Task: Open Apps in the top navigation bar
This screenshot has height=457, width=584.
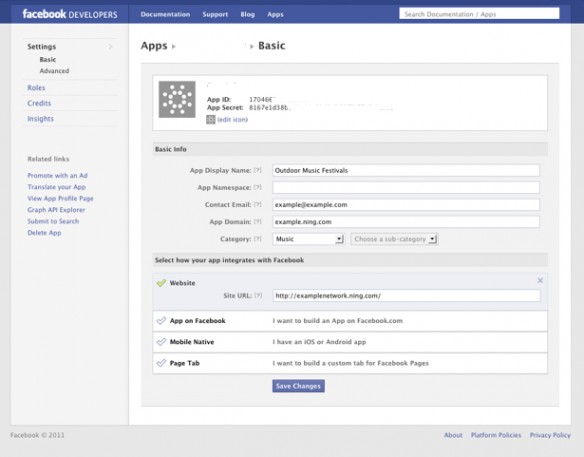Action: click(276, 14)
